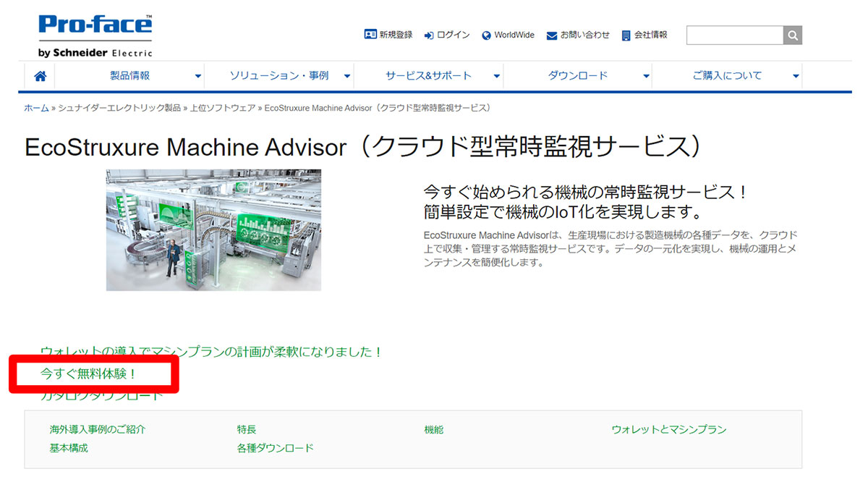Viewport: 868px width, 490px height.
Task: Click the 今すぐ無料体験！ link
Action: click(88, 374)
